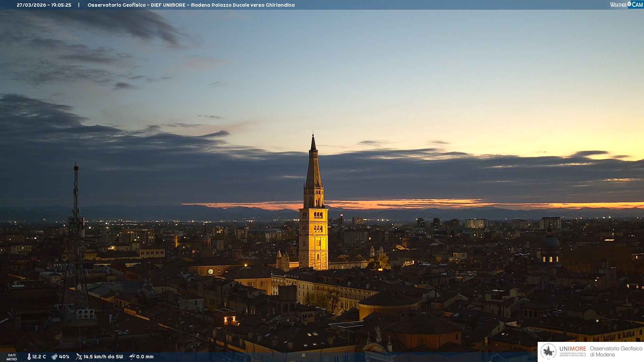Image resolution: width=644 pixels, height=362 pixels.
Task: Click the 14.5 km/h da SW wind reading
Action: point(103,357)
